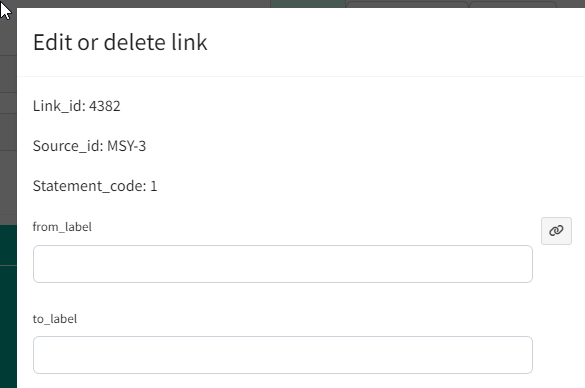Click the Statement_code value 1
585x388 pixels.
click(x=154, y=186)
